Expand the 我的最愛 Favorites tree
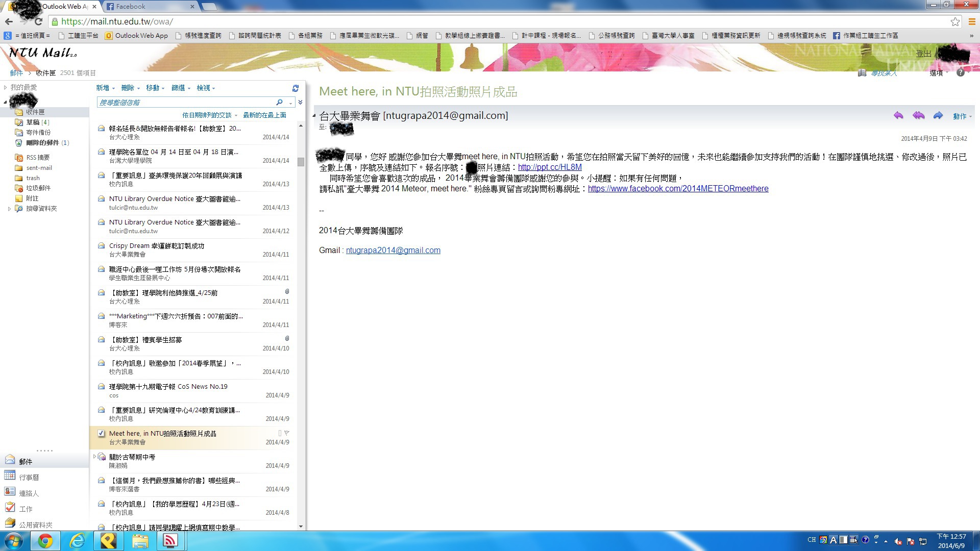 tap(5, 87)
